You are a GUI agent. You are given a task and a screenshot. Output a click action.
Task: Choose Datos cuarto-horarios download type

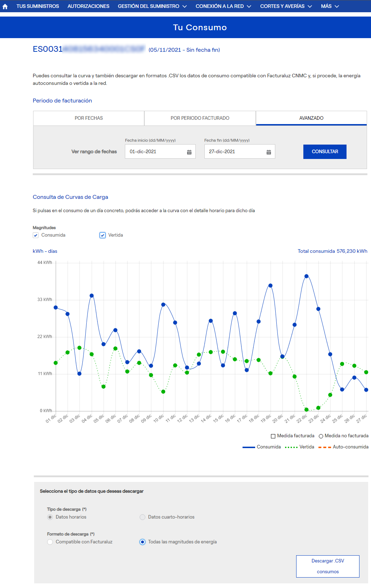(142, 517)
